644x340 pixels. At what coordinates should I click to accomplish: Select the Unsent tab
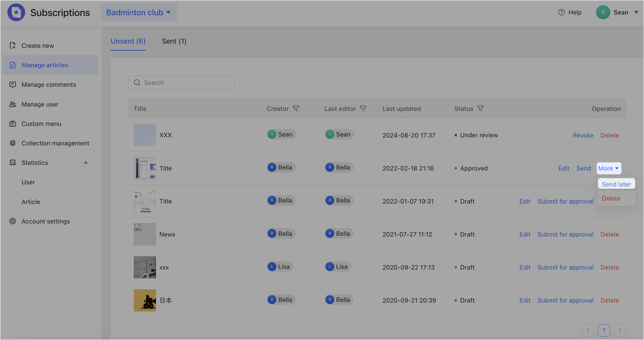pyautogui.click(x=128, y=41)
